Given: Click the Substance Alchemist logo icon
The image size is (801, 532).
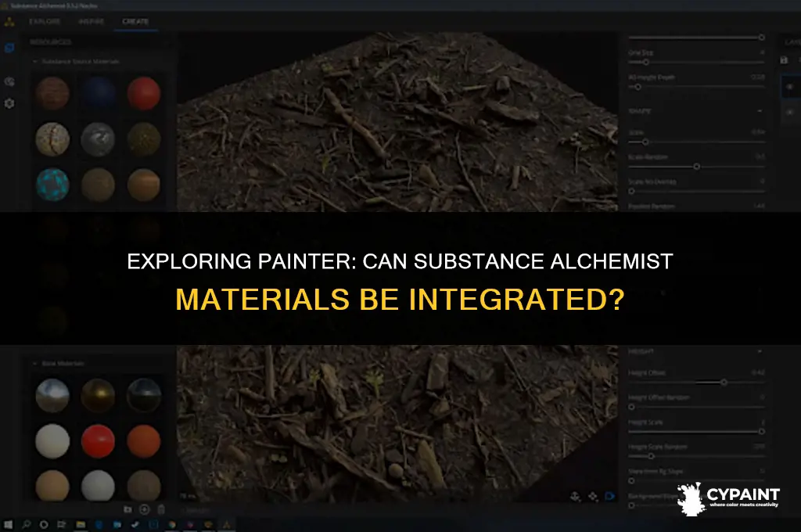Looking at the screenshot, I should click(9, 21).
